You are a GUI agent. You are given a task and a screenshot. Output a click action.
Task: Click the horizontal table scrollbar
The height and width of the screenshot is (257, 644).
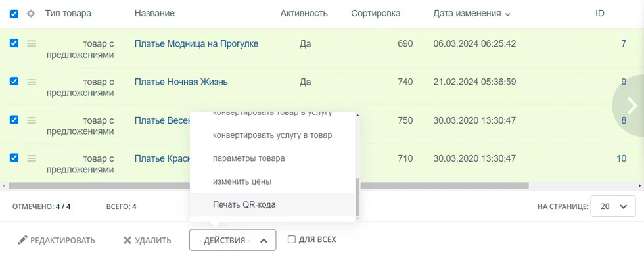click(x=269, y=185)
